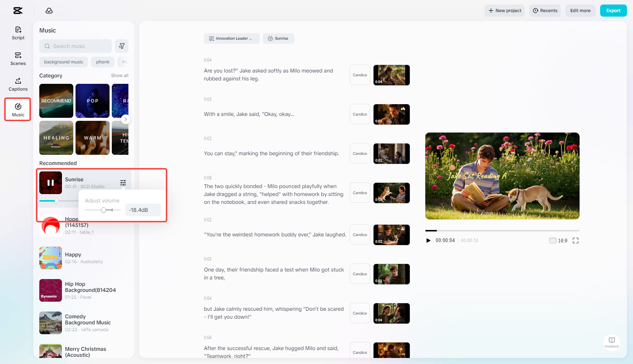
Task: Select the 'phonk' music tag
Action: coord(102,62)
